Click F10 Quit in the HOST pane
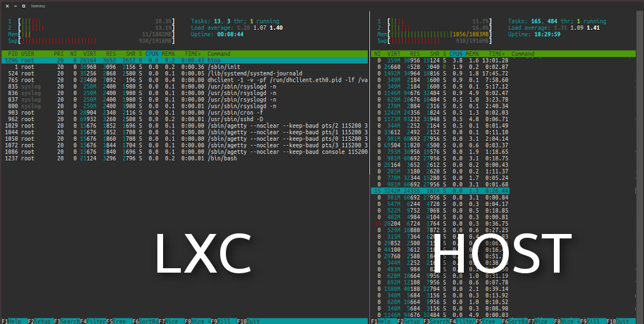Screen dimensions: 644x324 (x=618, y=321)
